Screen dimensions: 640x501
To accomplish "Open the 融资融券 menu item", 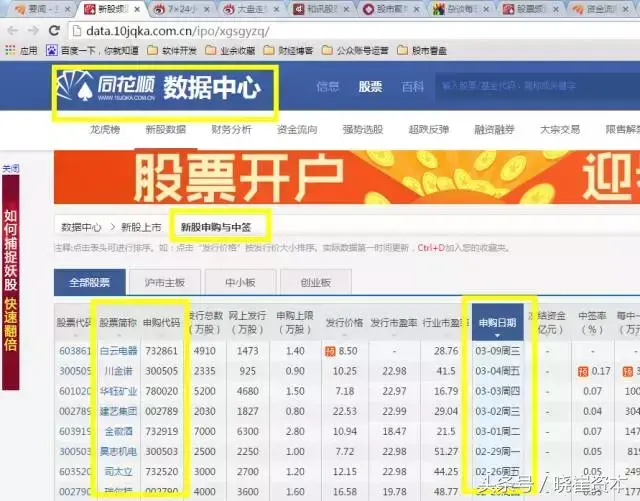I will point(494,130).
